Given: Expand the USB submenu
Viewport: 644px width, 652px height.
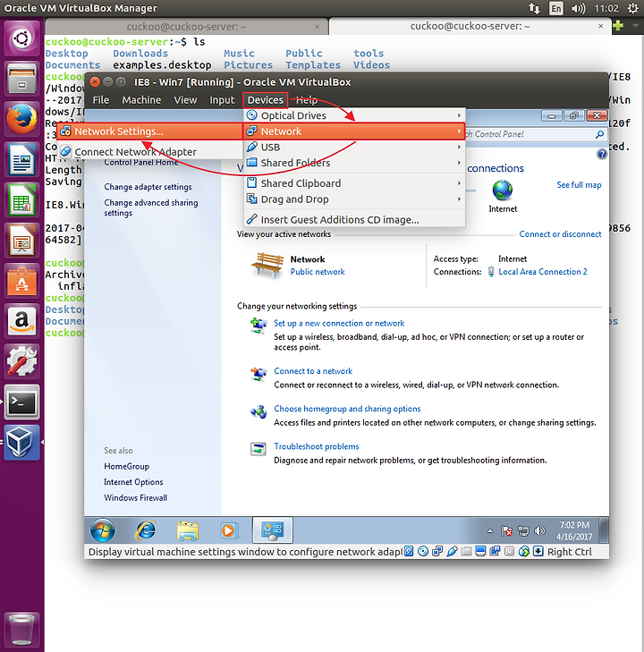Looking at the screenshot, I should 354,148.
